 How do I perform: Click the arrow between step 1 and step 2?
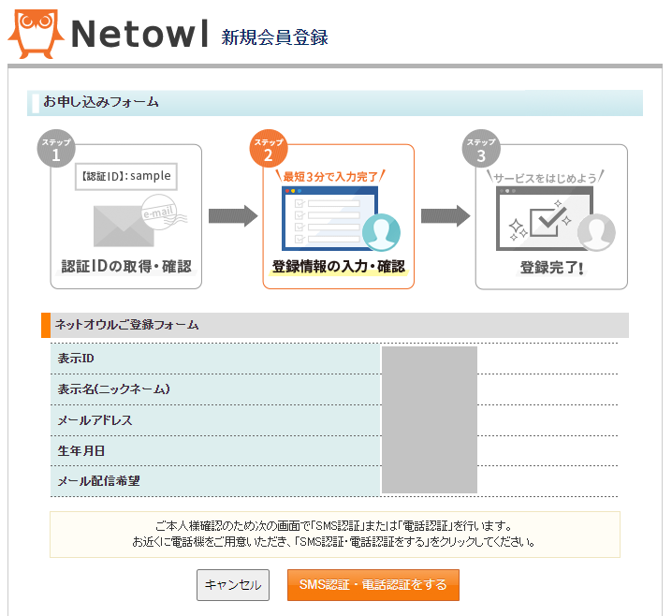tap(233, 216)
